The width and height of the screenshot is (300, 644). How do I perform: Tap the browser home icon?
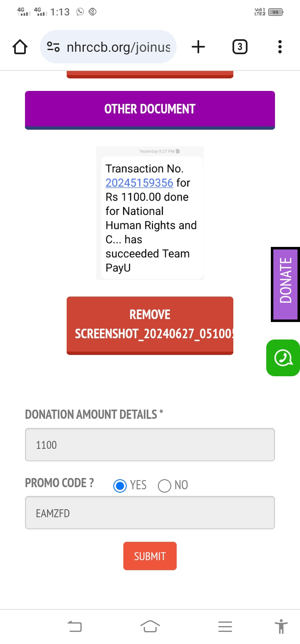coord(20,47)
